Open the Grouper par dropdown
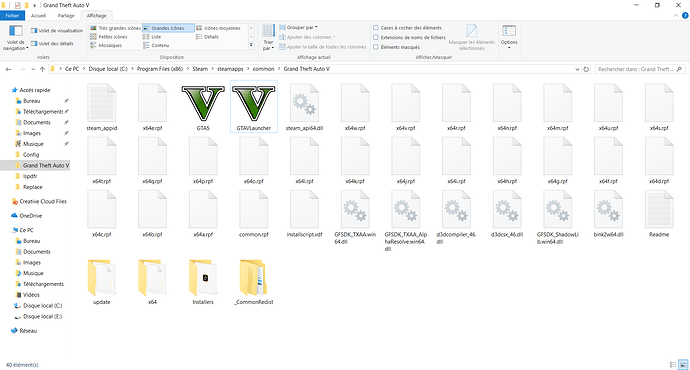690x370 pixels. coord(298,27)
